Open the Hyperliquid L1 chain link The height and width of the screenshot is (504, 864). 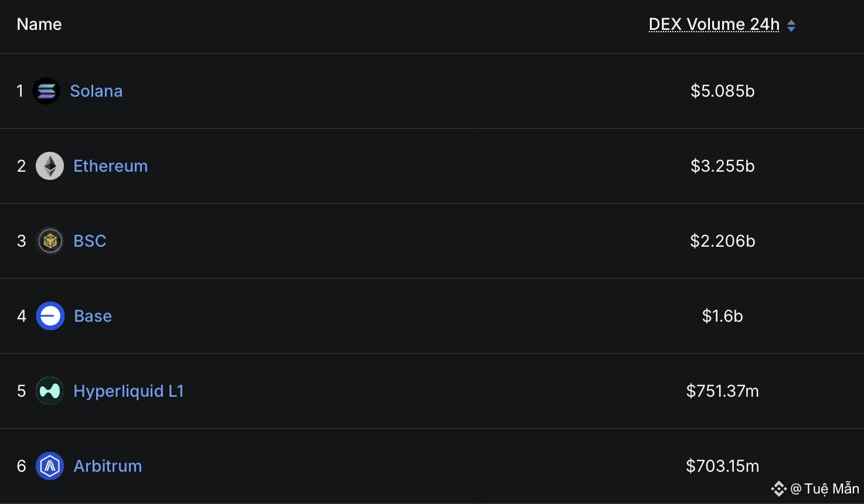(x=128, y=391)
